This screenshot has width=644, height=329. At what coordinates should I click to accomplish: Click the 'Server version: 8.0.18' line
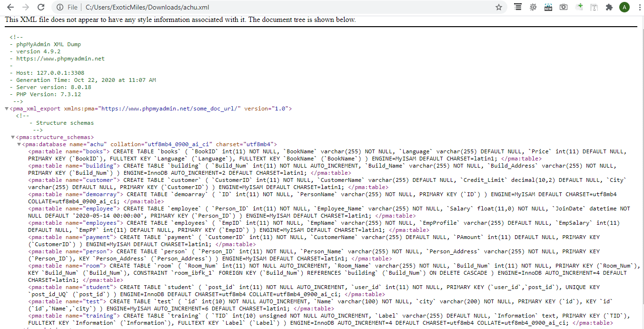coord(53,87)
